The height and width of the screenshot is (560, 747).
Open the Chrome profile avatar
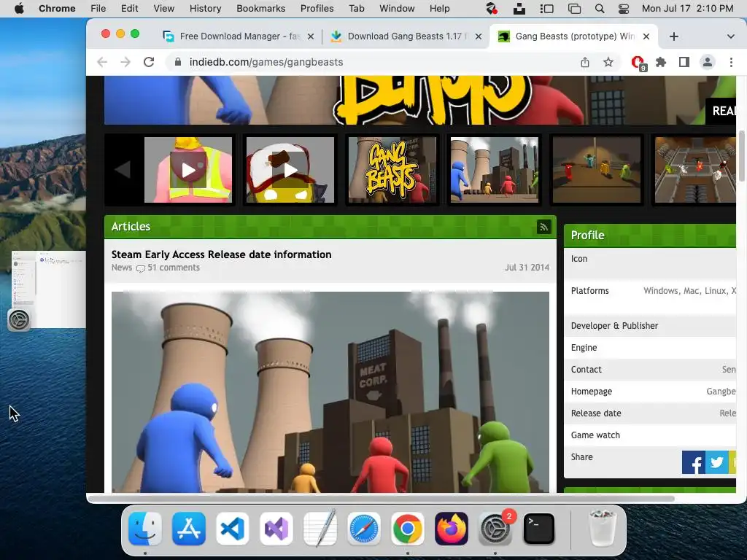pyautogui.click(x=708, y=62)
